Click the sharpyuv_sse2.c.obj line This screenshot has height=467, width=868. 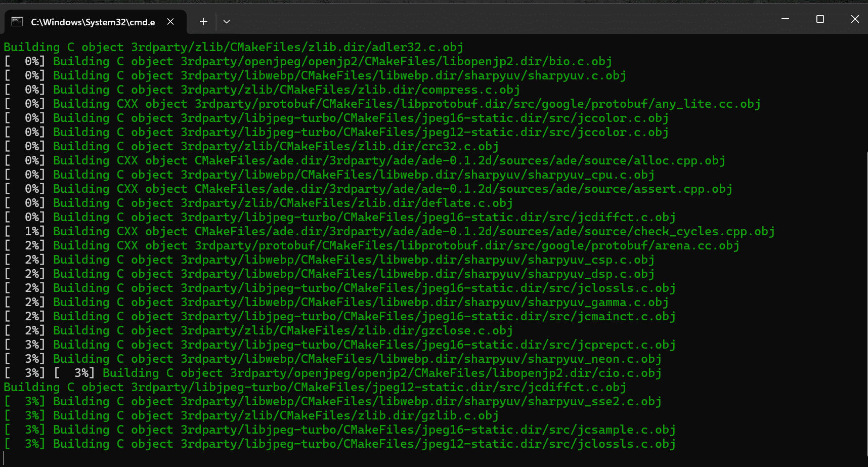point(333,401)
